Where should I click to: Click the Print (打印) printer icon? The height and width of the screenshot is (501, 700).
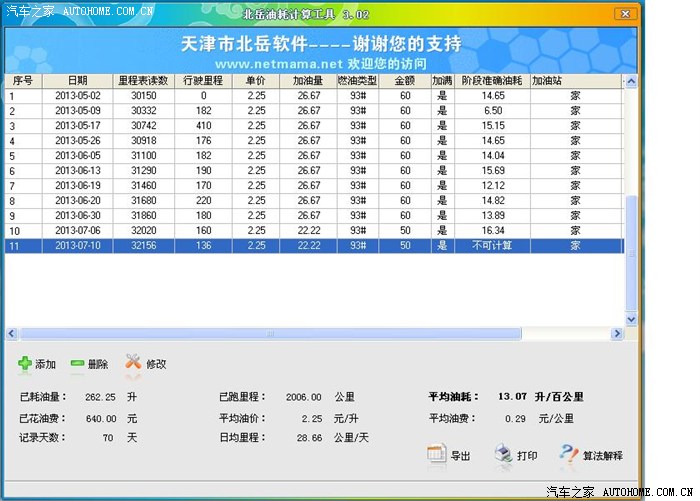503,455
